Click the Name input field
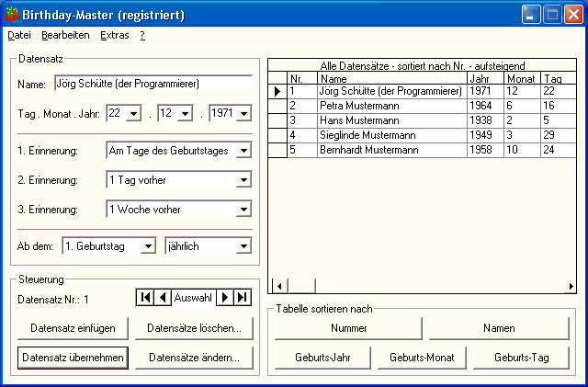Screen dimensions: 588x387 pos(153,84)
